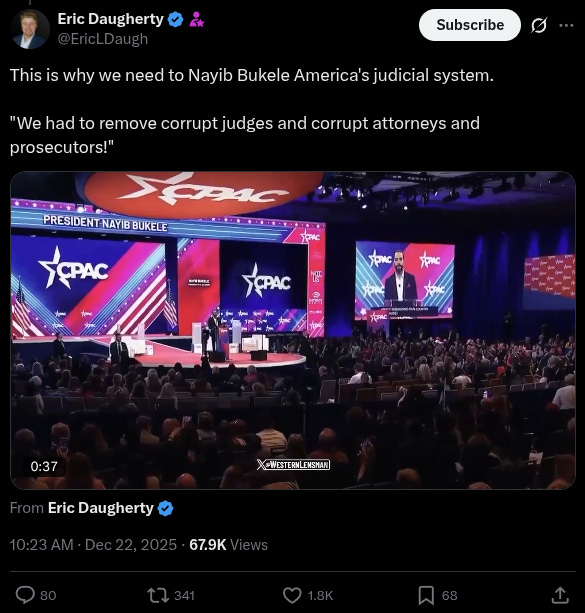Click the blue verified badge beside name
This screenshot has width=585, height=613.
pos(176,19)
